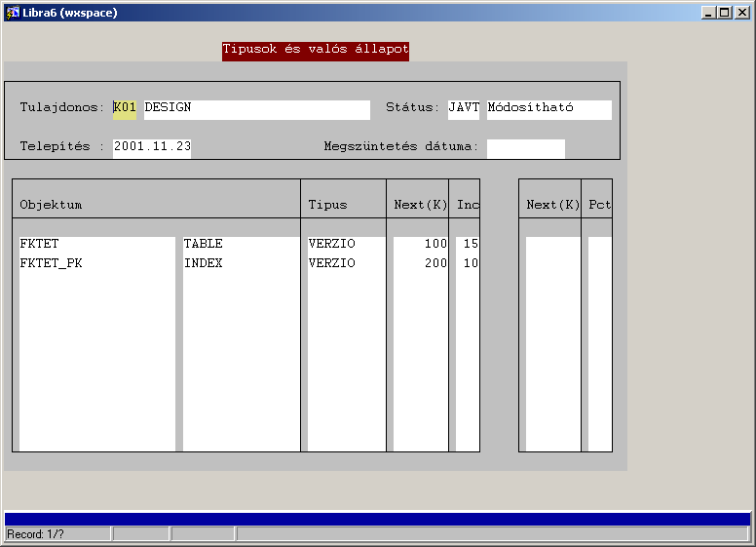Minimize the Libra6 window

pos(708,13)
